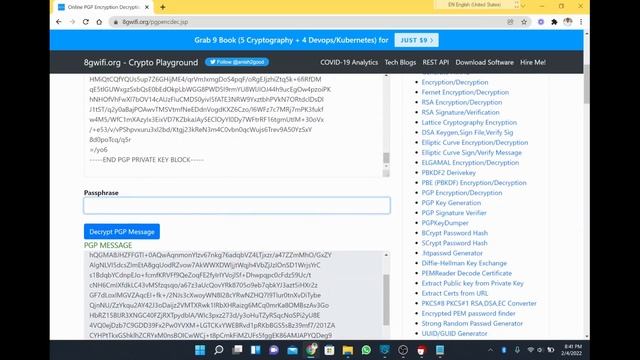
Task: Show hidden system tray icons chevron
Action: coord(490,350)
